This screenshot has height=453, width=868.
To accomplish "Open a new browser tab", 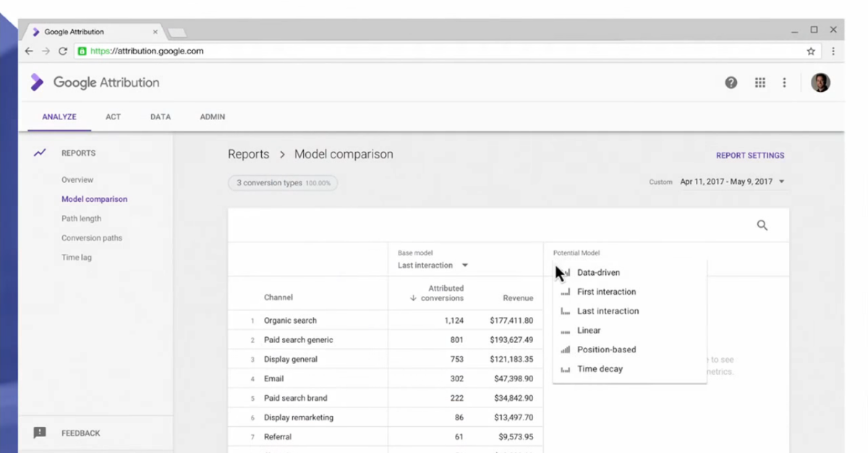I will 177,33.
